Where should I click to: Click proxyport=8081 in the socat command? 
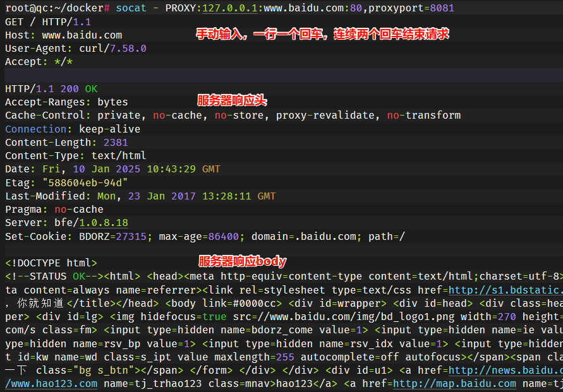coord(411,8)
